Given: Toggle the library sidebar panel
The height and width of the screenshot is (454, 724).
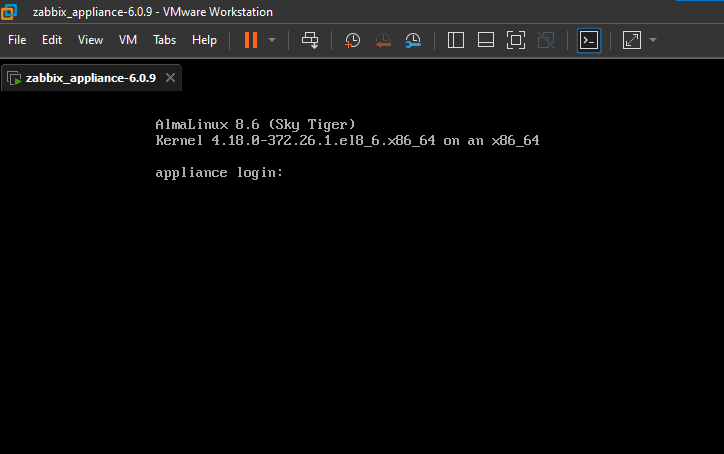Looking at the screenshot, I should coord(456,40).
